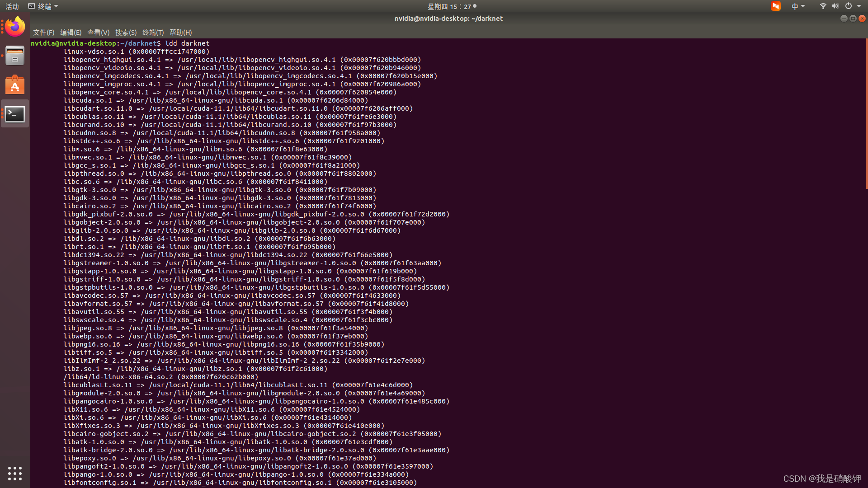Click the libopencv_core.so.4.1 line
The width and height of the screenshot is (868, 488).
tap(230, 92)
